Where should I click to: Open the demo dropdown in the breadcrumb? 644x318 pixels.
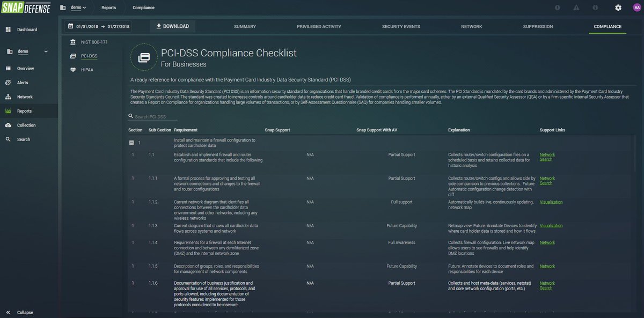79,8
